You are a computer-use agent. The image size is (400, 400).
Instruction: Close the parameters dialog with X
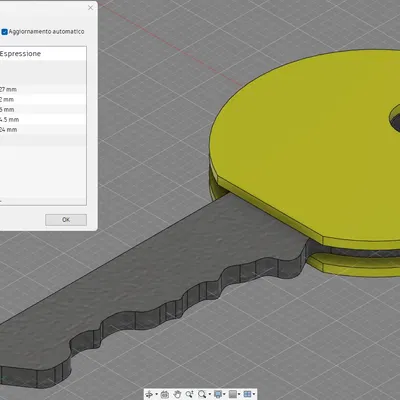[x=90, y=8]
